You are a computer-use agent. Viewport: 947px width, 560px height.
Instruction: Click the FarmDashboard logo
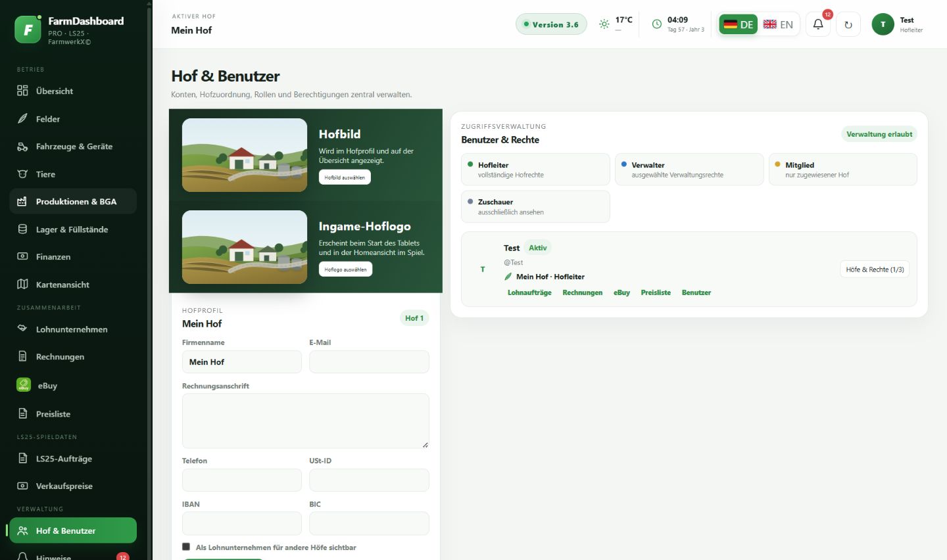coord(28,30)
